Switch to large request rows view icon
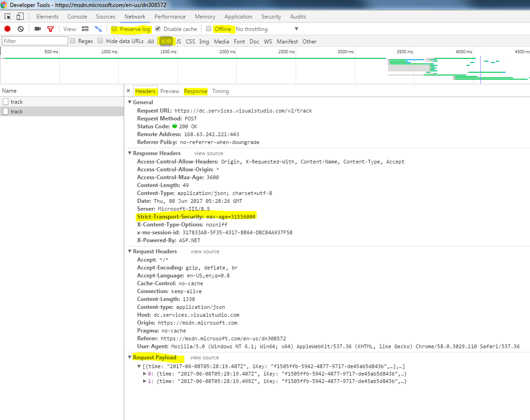The image size is (530, 420). tap(85, 29)
